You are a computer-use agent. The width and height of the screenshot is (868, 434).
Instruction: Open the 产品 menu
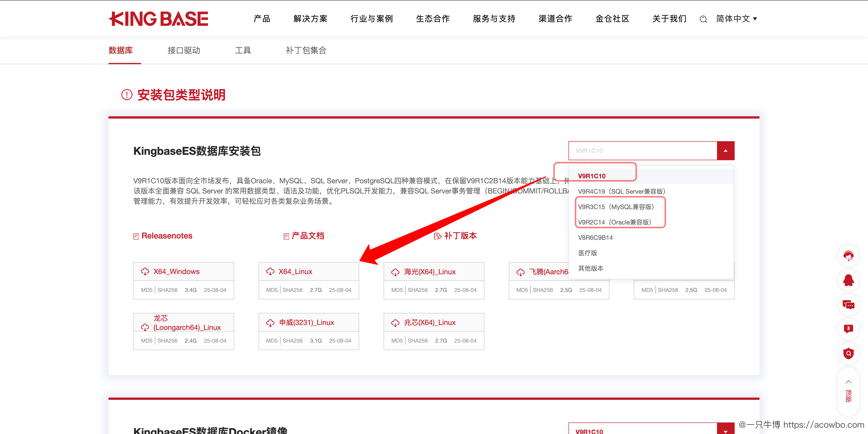262,19
